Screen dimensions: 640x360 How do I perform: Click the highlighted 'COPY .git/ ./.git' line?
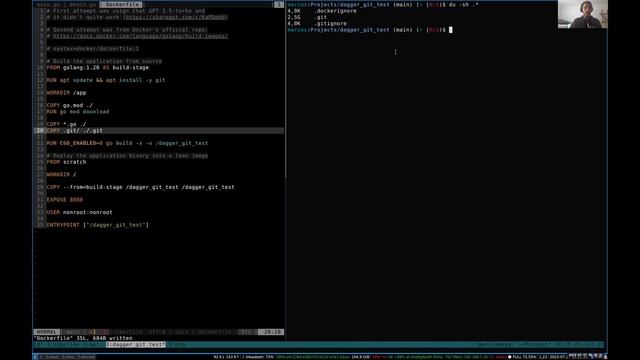[x=74, y=131]
